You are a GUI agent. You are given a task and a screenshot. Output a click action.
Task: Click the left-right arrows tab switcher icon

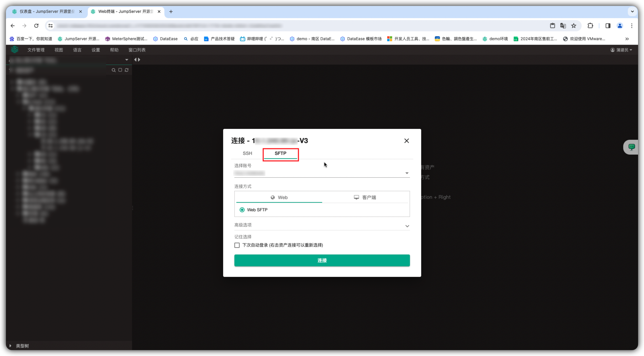coord(137,60)
